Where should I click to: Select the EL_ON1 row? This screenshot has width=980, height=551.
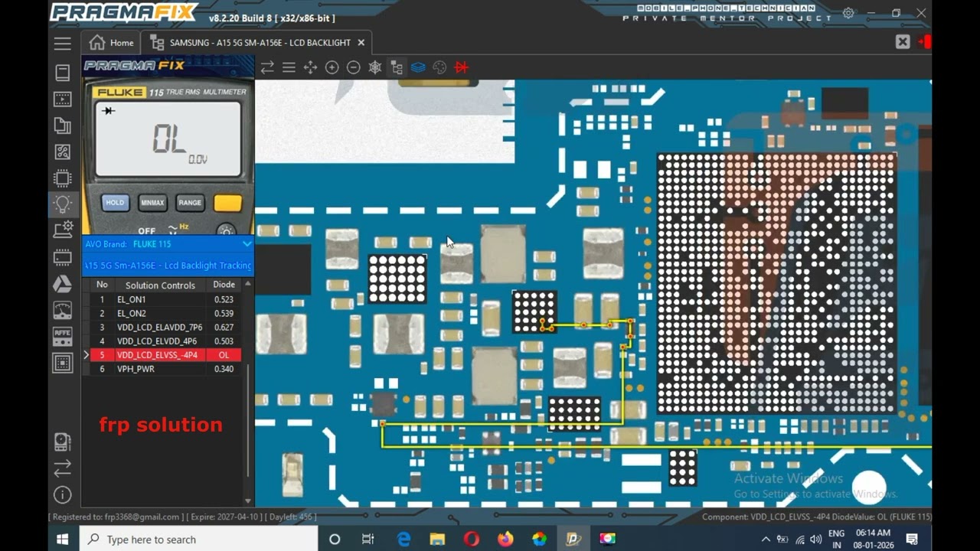[x=162, y=299]
